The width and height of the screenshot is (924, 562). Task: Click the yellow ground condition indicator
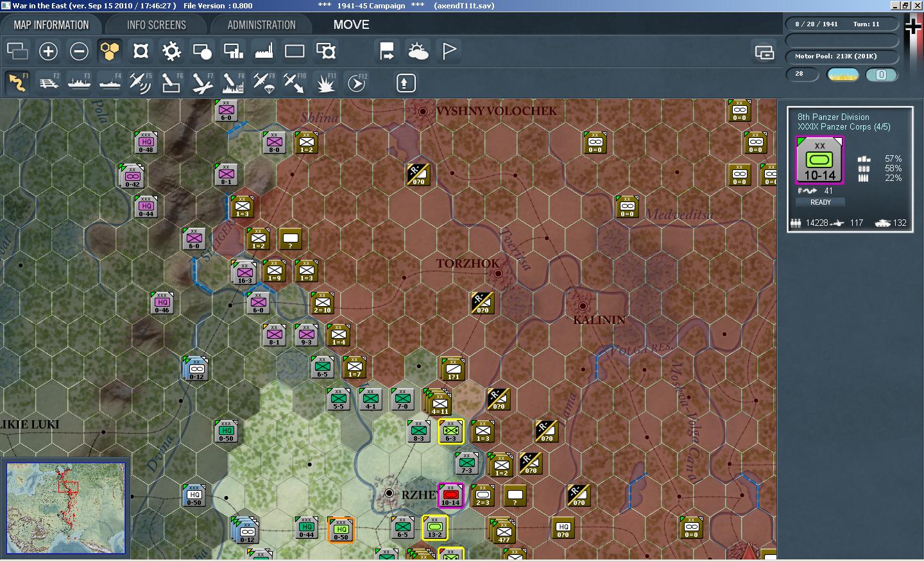click(x=843, y=74)
